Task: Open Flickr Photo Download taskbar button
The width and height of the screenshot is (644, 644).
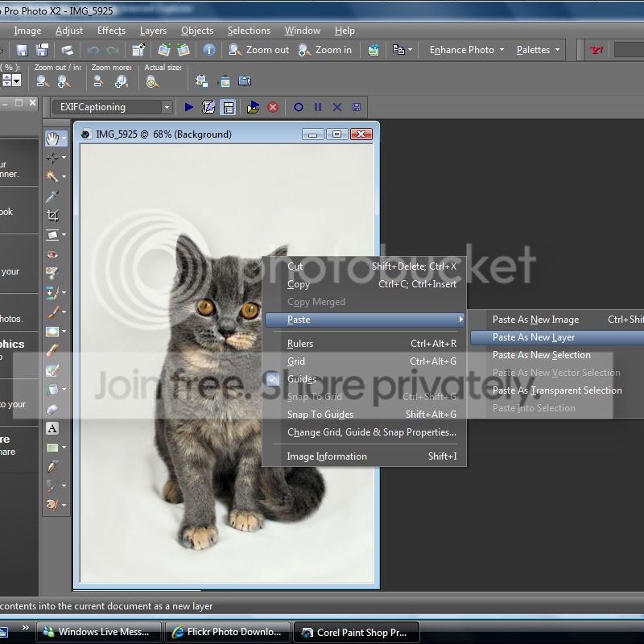Action: (227, 632)
